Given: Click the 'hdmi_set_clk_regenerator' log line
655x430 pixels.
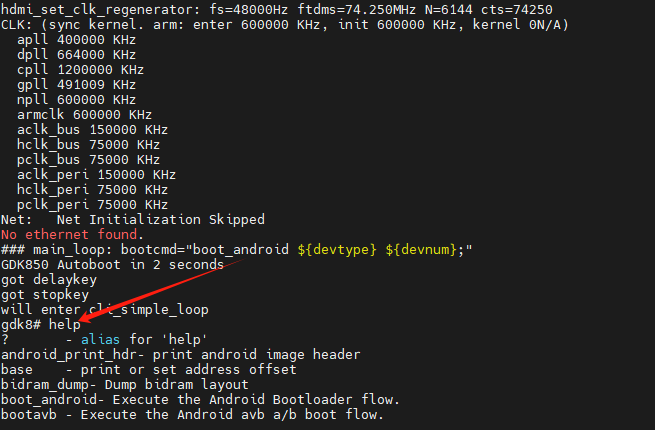Looking at the screenshot, I should point(277,10).
